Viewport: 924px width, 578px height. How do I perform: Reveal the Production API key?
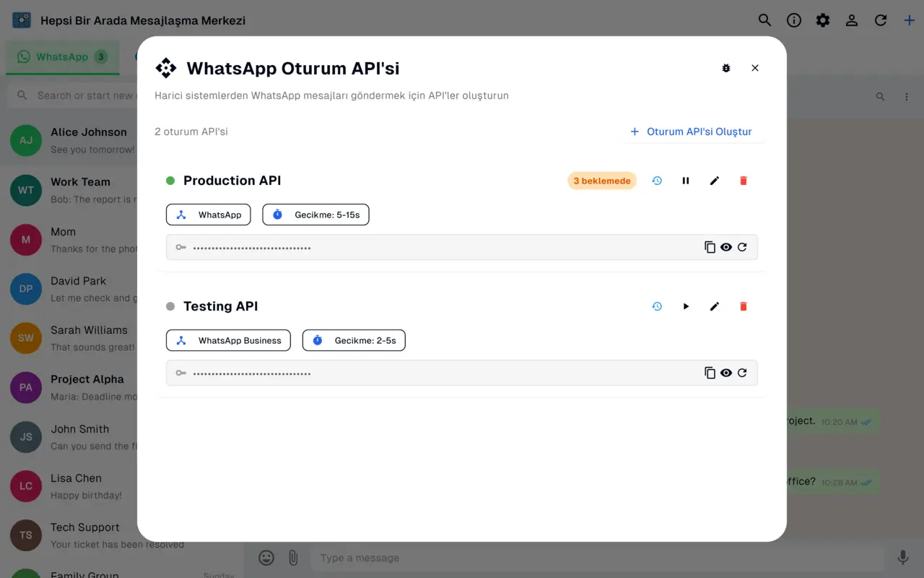point(726,247)
